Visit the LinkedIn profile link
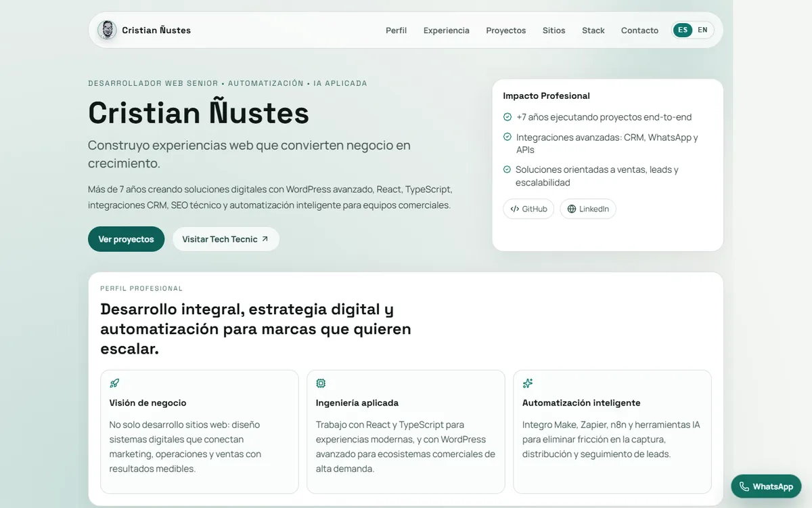The height and width of the screenshot is (508, 812). [588, 209]
